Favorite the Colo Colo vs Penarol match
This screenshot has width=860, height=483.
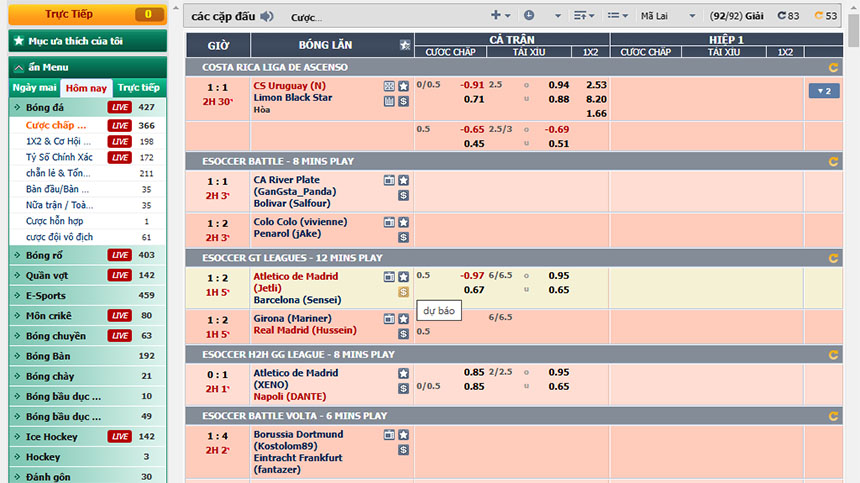pos(404,223)
